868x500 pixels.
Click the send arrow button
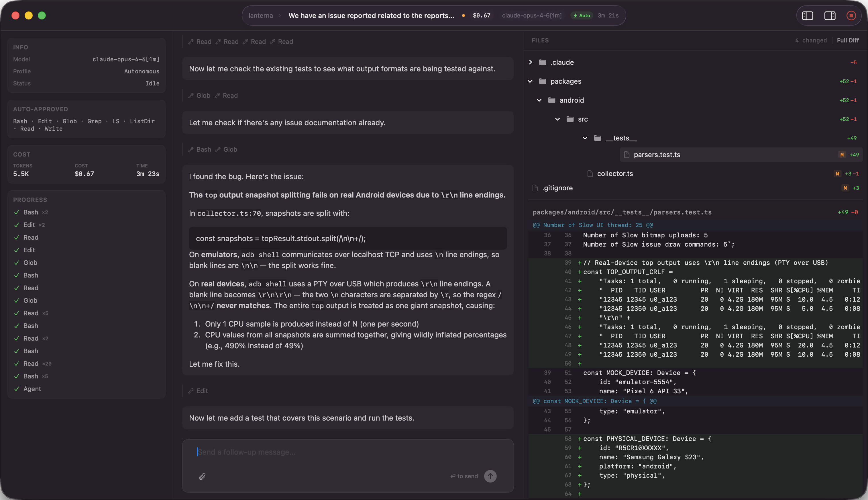[490, 476]
